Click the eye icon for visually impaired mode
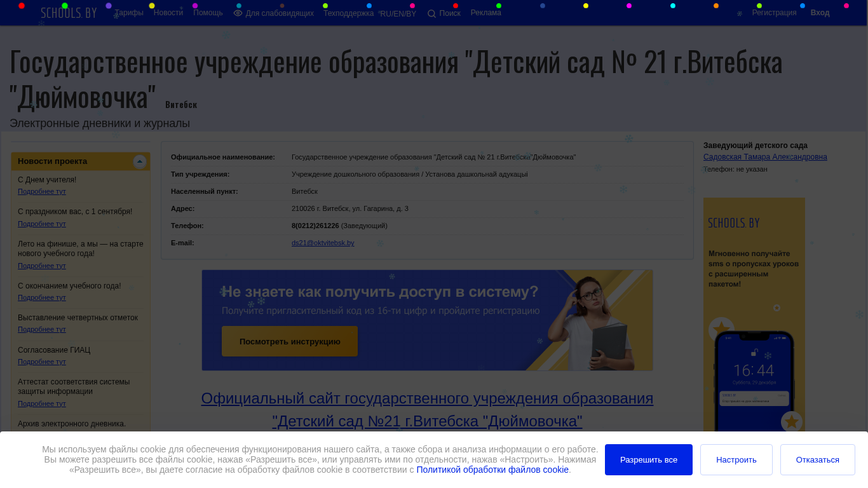 [238, 13]
